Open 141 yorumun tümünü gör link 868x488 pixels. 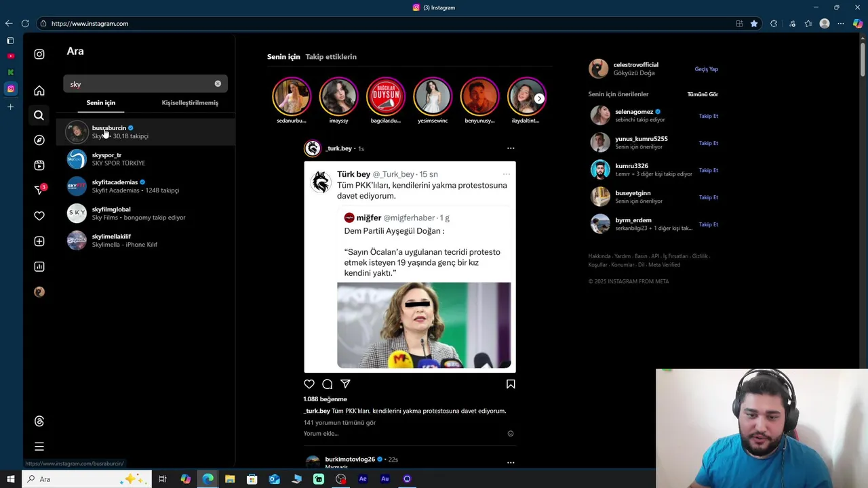[340, 422]
